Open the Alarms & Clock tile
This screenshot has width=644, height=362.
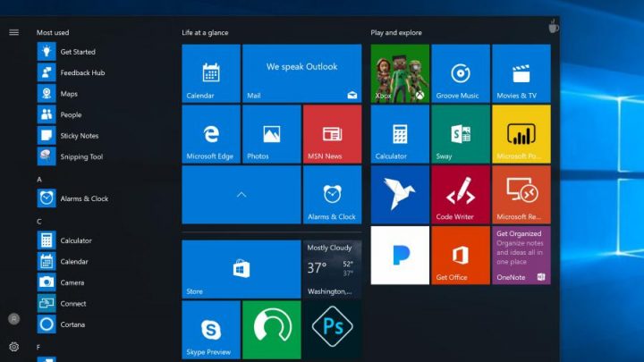pos(332,195)
